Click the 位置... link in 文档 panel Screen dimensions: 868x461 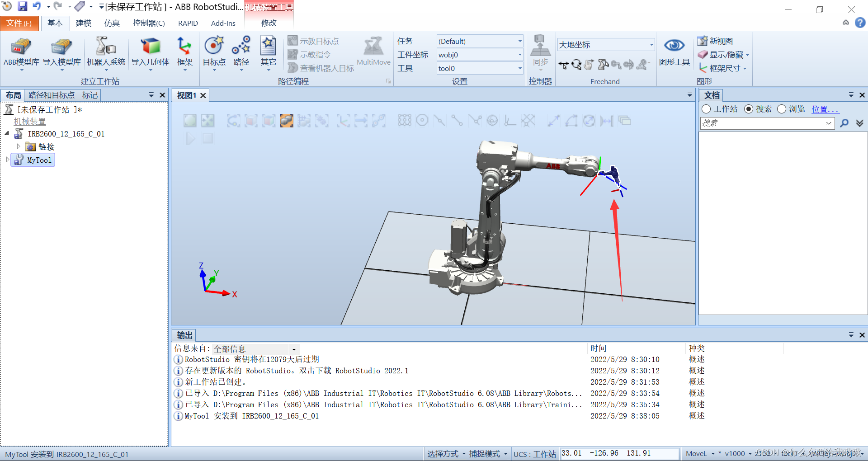(825, 109)
